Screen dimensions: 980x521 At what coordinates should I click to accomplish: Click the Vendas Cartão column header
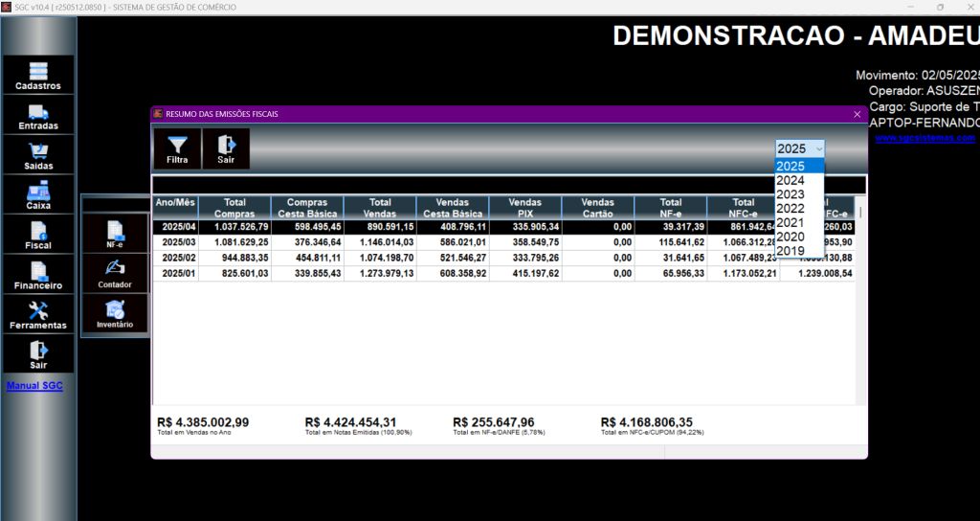[x=597, y=208]
